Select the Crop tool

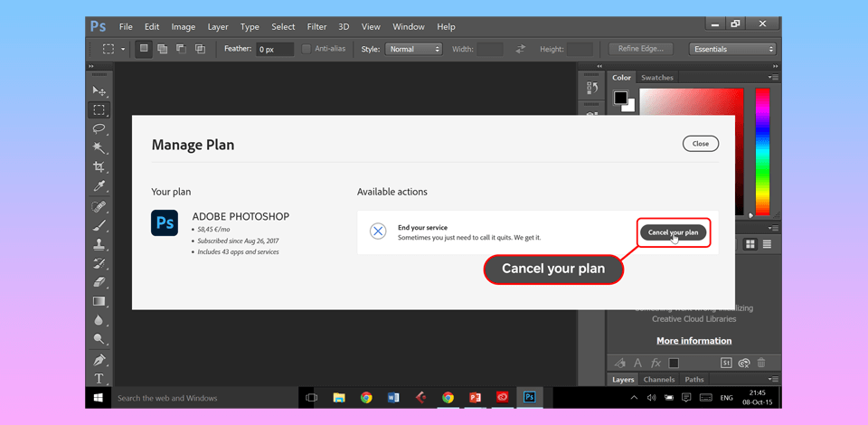click(99, 166)
